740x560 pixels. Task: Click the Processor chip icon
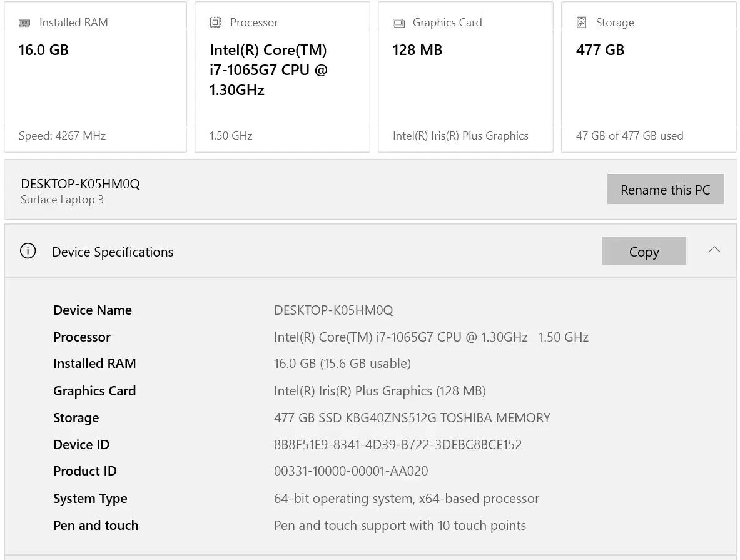coord(215,23)
